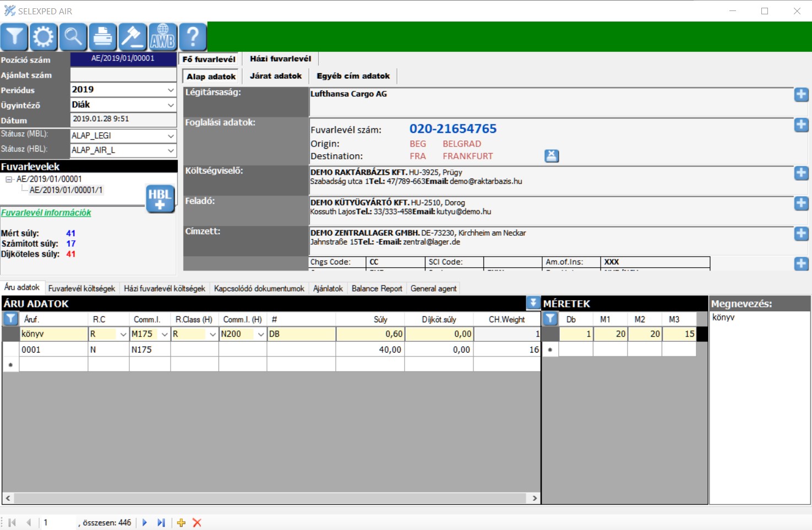The height and width of the screenshot is (530, 812).
Task: Click the goods grid horizontal scrollbar left arrow
Action: point(8,498)
